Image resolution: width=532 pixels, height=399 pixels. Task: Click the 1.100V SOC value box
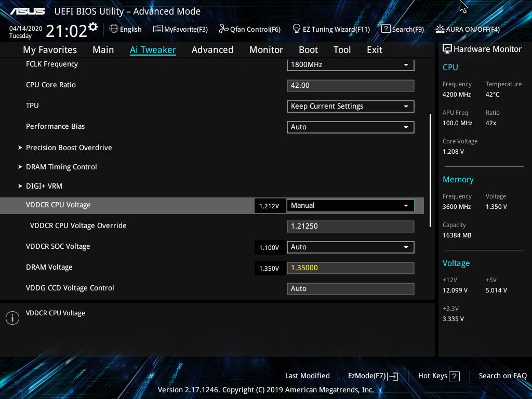coord(270,248)
